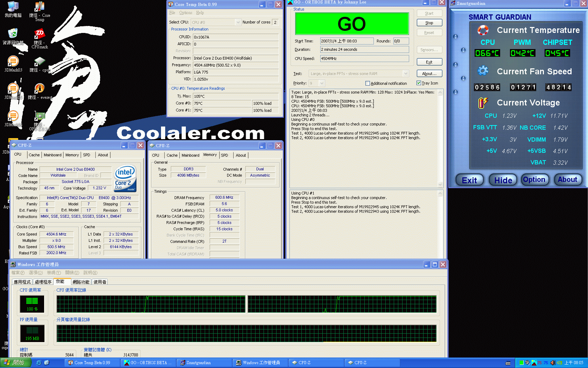Switch to Core Temp Beta 0.99 taskbar button

[92, 363]
